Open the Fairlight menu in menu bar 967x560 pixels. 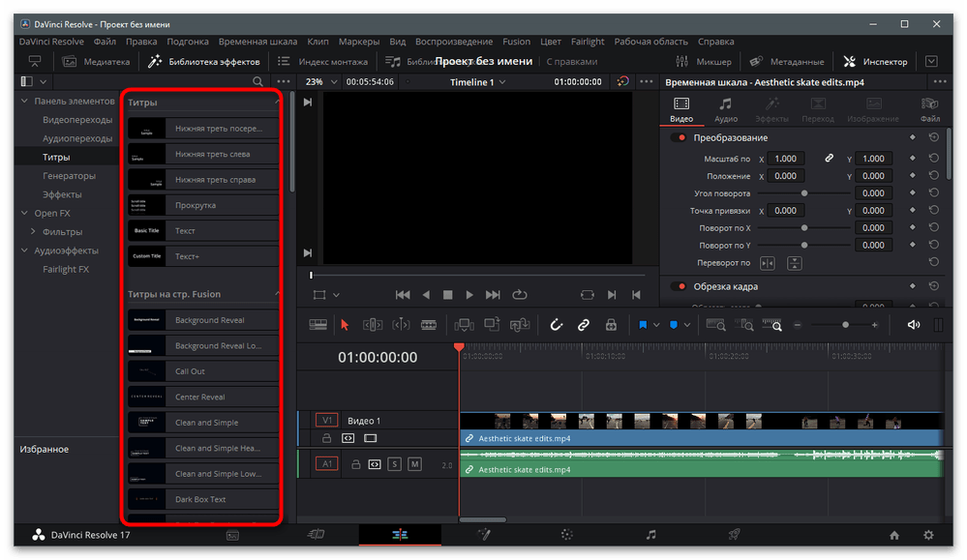tap(588, 42)
